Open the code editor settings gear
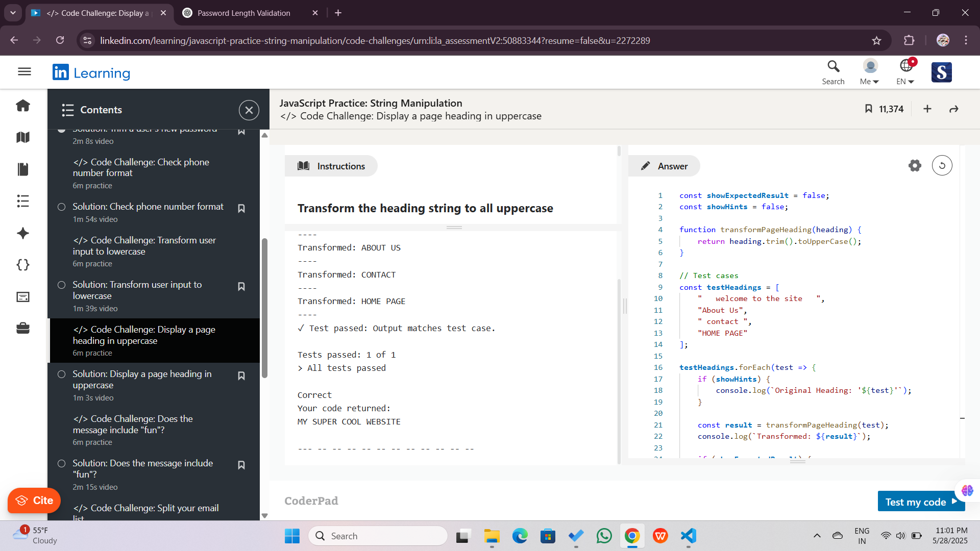Viewport: 980px width, 551px height. [x=915, y=166]
